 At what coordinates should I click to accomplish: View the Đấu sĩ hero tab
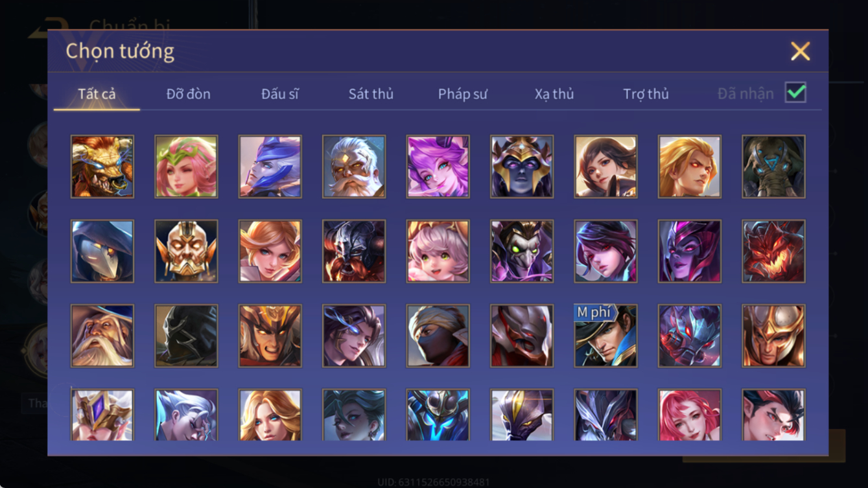coord(280,94)
